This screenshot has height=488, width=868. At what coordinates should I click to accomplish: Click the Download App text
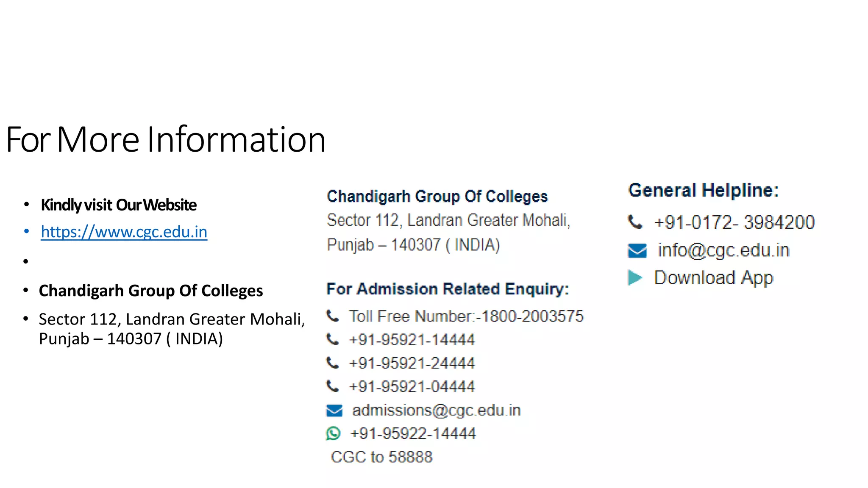714,278
